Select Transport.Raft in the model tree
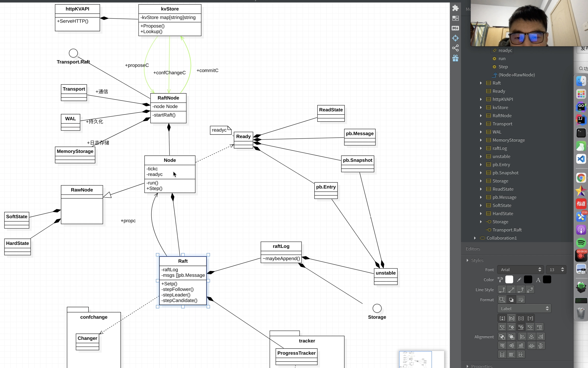 coord(507,230)
